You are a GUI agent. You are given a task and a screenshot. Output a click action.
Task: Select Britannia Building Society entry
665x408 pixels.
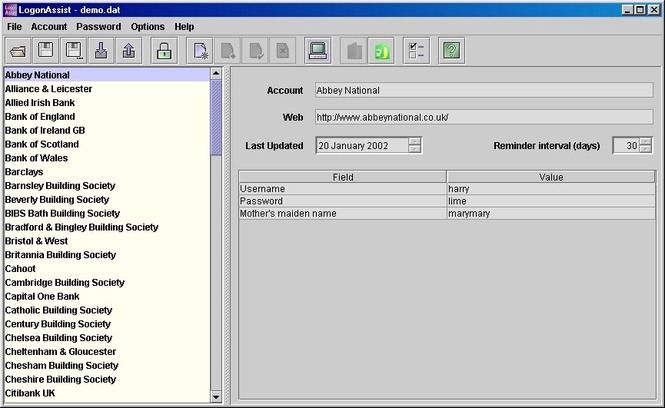[107, 255]
